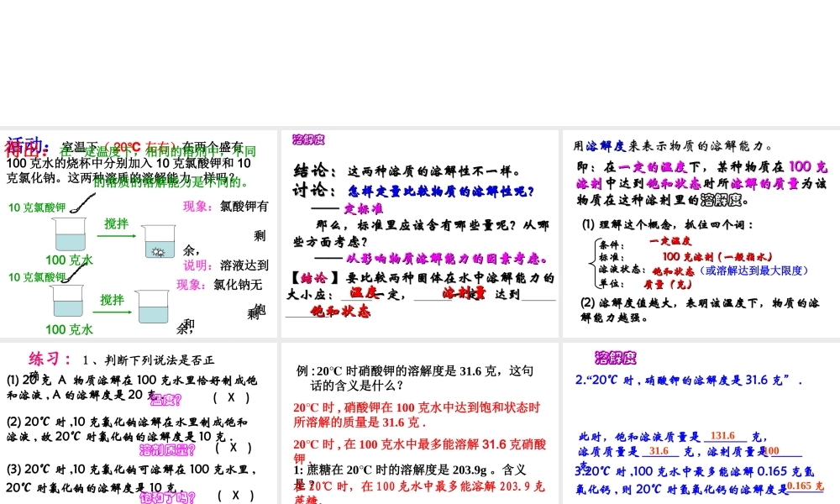Viewport: 840px width, 504px height.
Task: Click the red answer line starting 20°C时,硝酸钾在100克水中
Action: coord(417,415)
